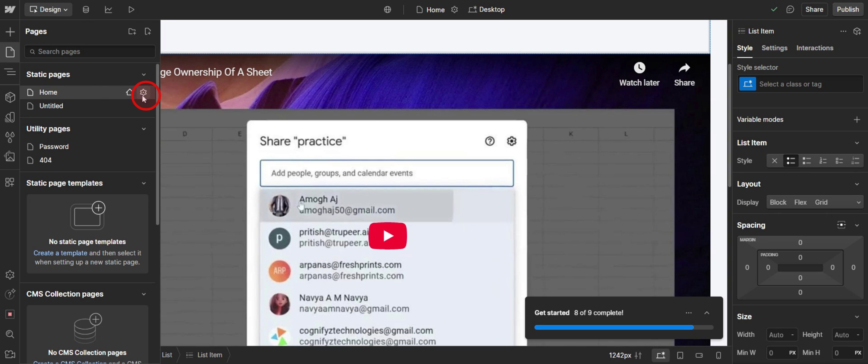Select the bulleted list style option
This screenshot has height=364, width=868.
click(790, 161)
